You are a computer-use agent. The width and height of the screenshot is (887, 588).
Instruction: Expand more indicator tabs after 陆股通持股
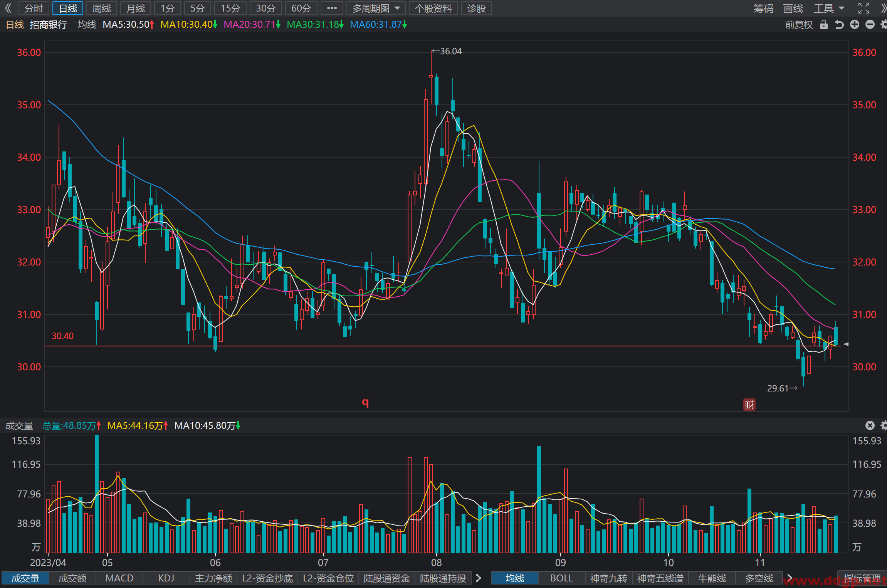pos(479,578)
